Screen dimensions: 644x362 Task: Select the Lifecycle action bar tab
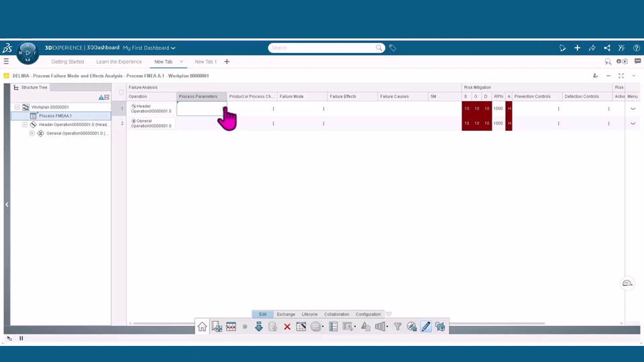click(x=309, y=314)
